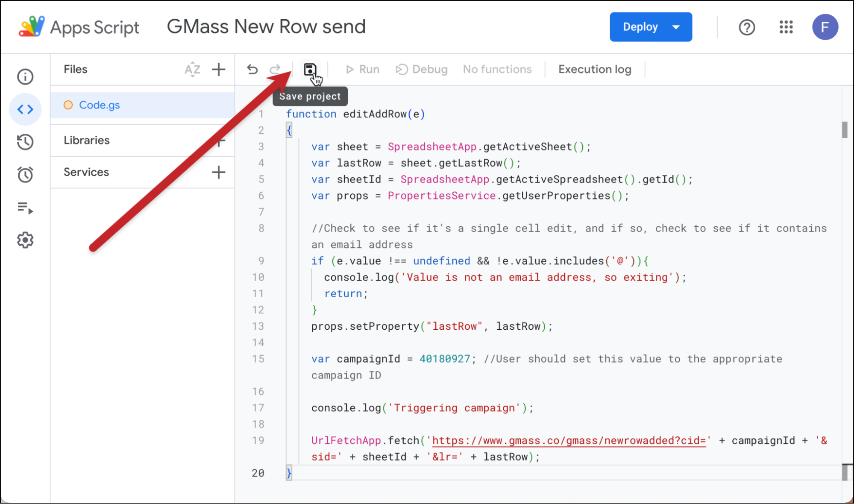This screenshot has height=504, width=854.
Task: Click the if e.value condition line
Action: click(480, 261)
